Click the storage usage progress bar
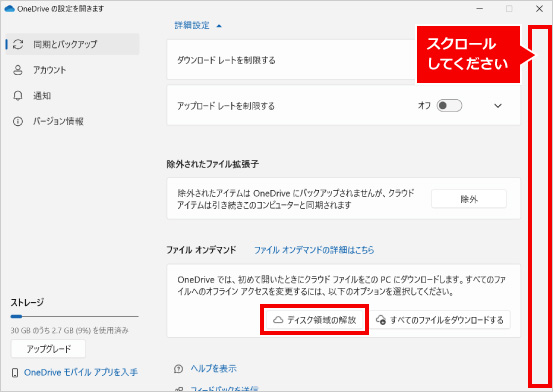Viewport: 553px width, 392px height. click(x=74, y=316)
